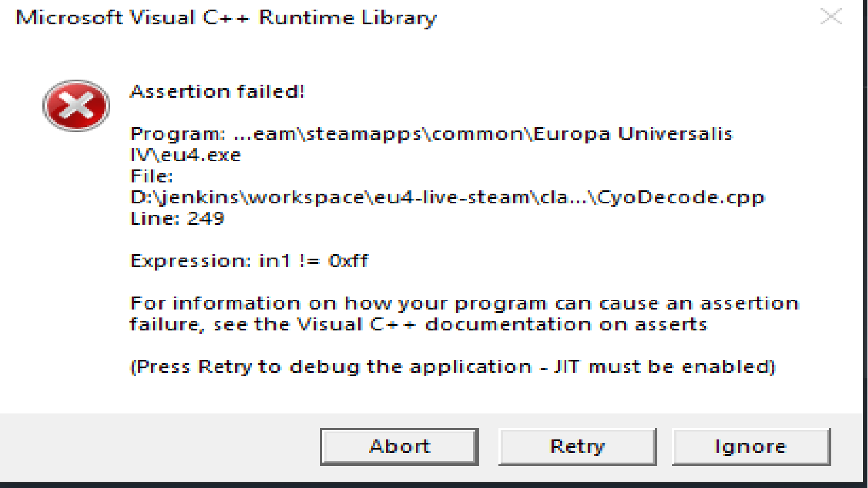Click the dialog title Microsoft Visual C++ Runtime Library
Image resolution: width=868 pixels, height=488 pixels.
(x=225, y=17)
